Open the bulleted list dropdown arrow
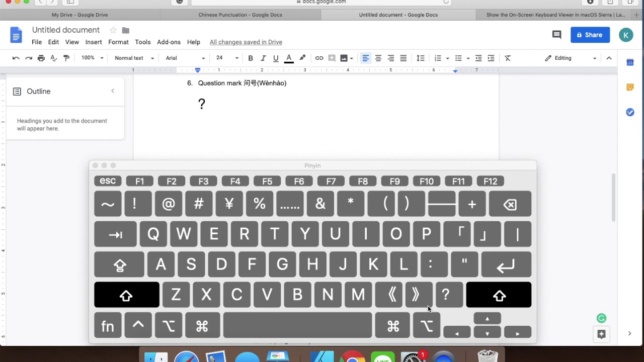Viewport: 644px width, 362px height. pyautogui.click(x=468, y=58)
